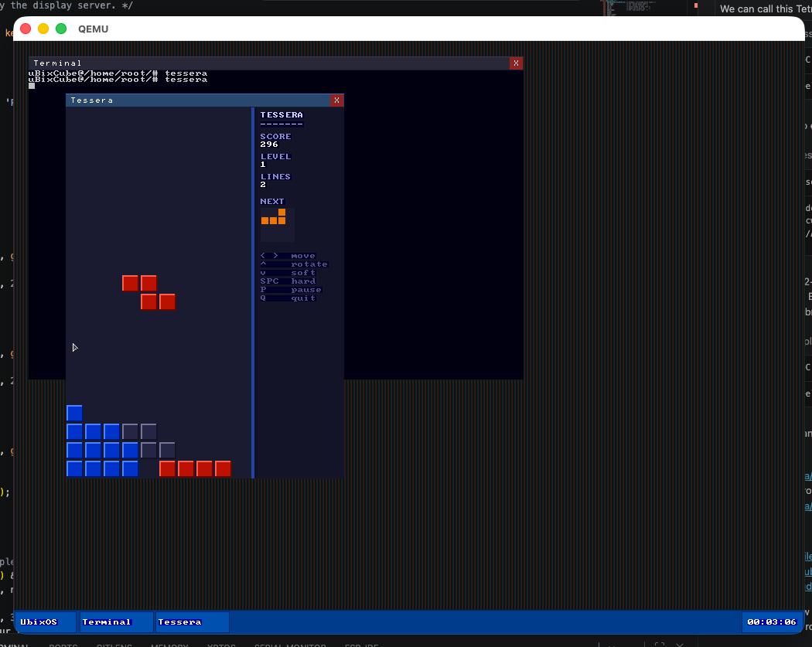Image resolution: width=812 pixels, height=647 pixels.
Task: Click the LEVEL label
Action: coord(275,156)
